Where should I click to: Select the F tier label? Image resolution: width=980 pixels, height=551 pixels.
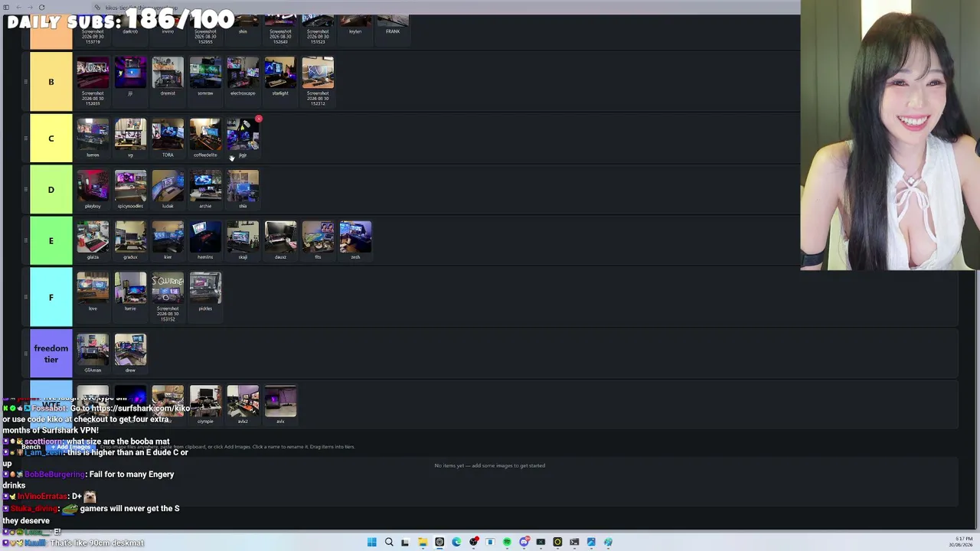[x=51, y=298]
